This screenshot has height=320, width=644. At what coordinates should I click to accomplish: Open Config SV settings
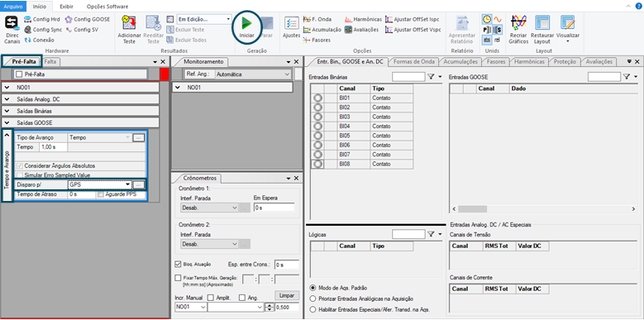[82, 30]
